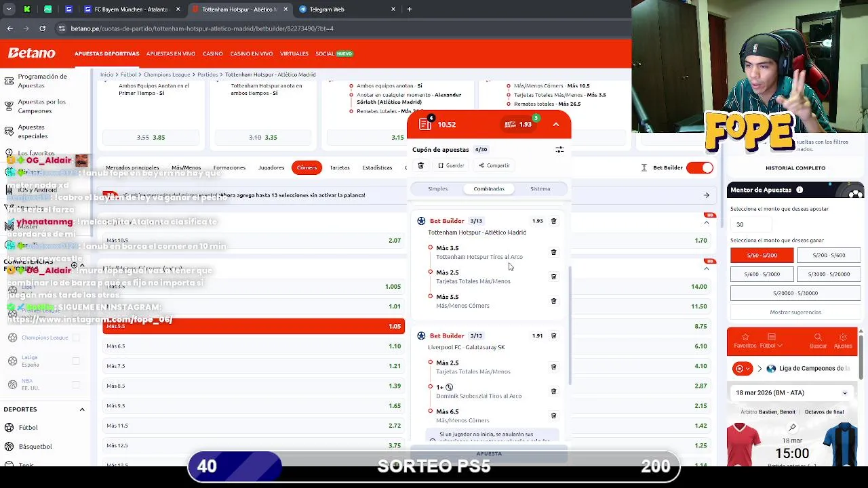The height and width of the screenshot is (488, 868).
Task: Tick the Champions League checkbox in sidebar
Action: click(76, 338)
